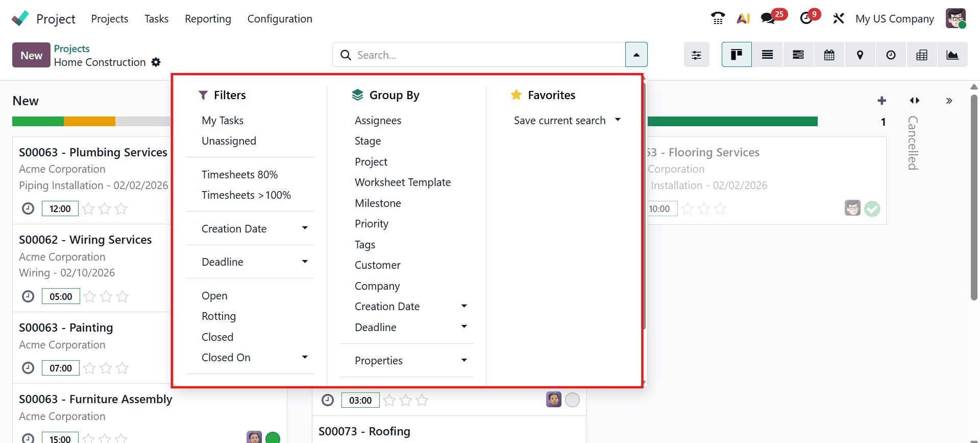Click the fold column arrows icon
980x443 pixels.
click(x=914, y=101)
